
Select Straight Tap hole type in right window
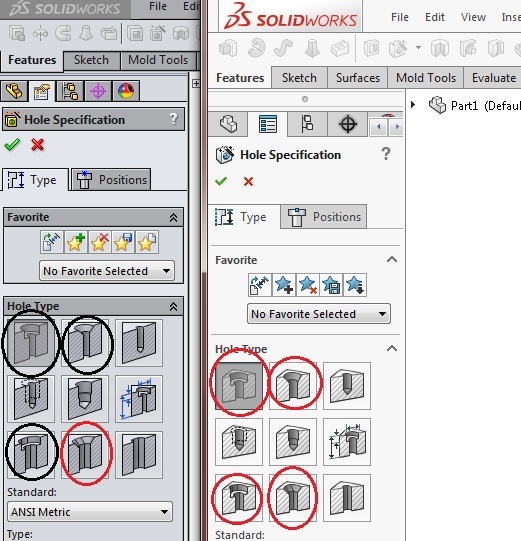tap(239, 442)
